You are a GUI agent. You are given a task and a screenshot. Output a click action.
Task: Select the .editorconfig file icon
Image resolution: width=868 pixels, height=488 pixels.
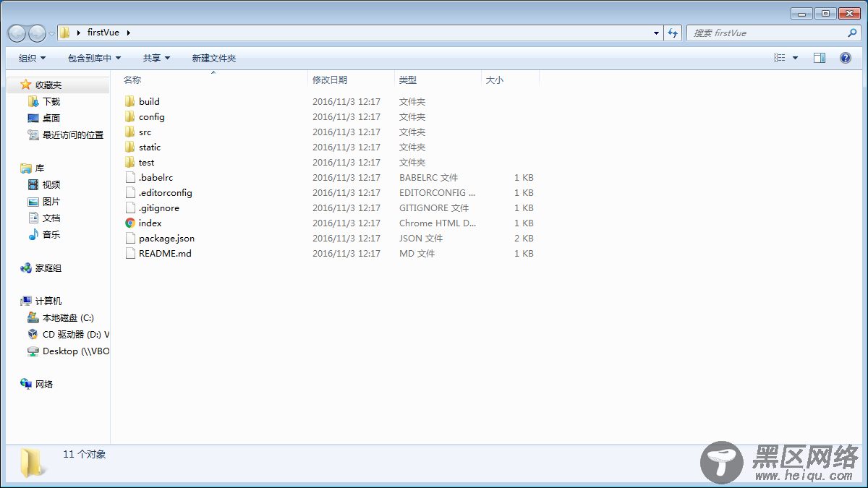[x=130, y=192]
